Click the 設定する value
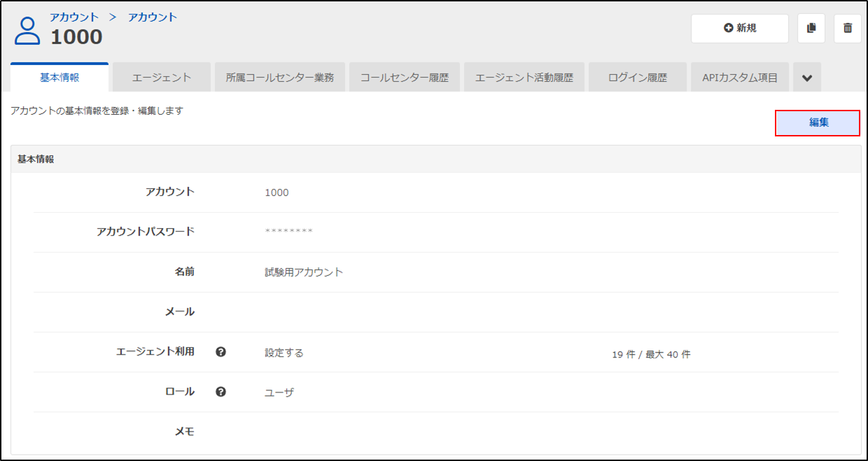Screen dimensions: 868x461 (284, 353)
